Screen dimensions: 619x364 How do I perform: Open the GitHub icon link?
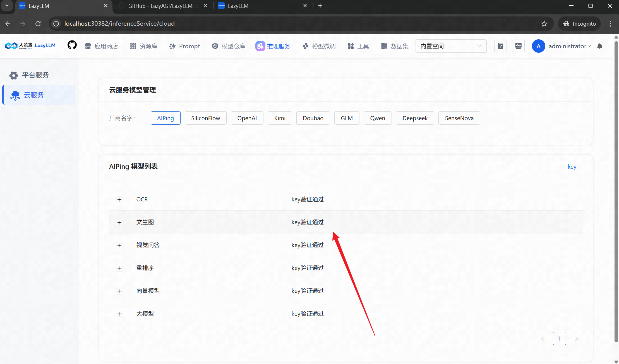pos(72,45)
